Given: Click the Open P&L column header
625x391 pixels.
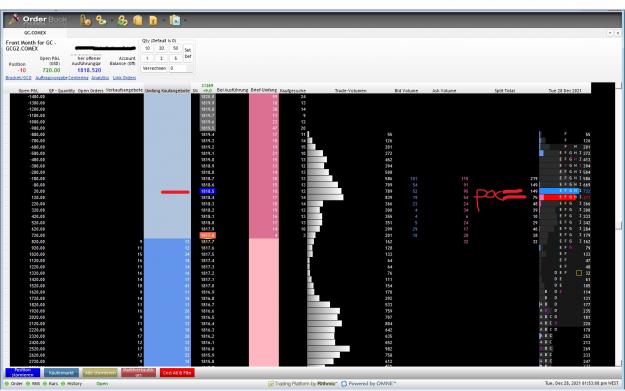Looking at the screenshot, I should point(29,91).
